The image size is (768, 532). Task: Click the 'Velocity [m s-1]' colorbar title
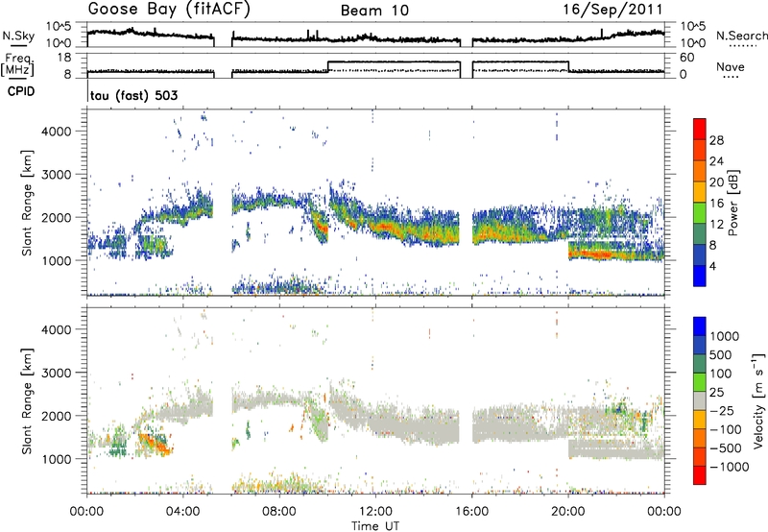(x=757, y=399)
